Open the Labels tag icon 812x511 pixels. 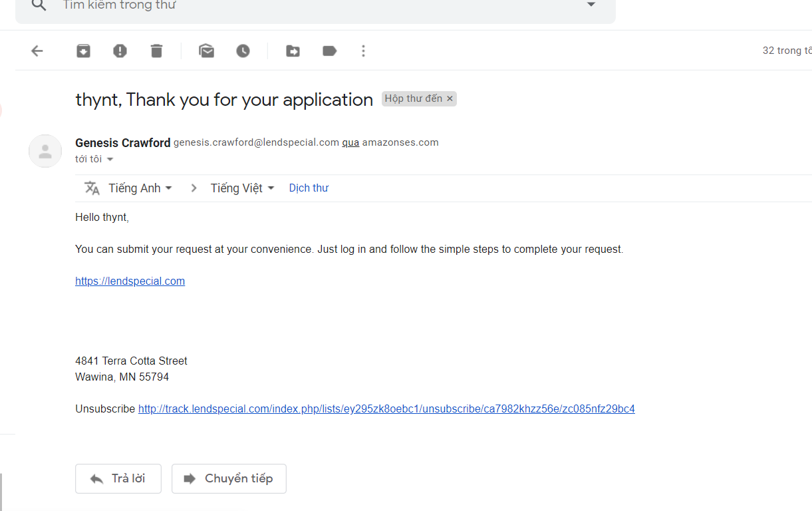click(329, 51)
